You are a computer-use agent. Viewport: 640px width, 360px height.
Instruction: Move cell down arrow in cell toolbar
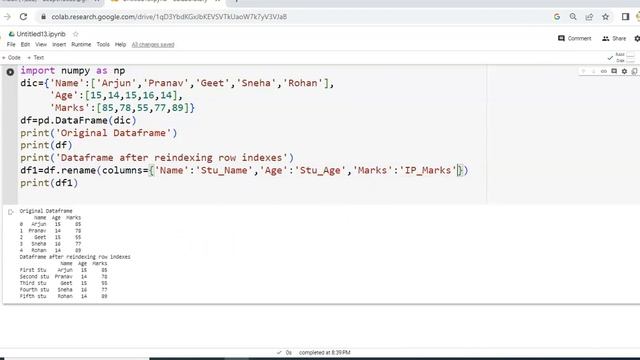tap(593, 71)
